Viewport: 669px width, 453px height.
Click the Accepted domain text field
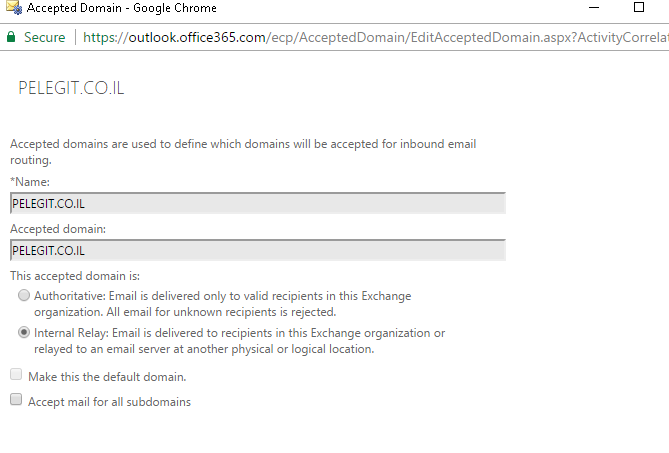click(258, 250)
